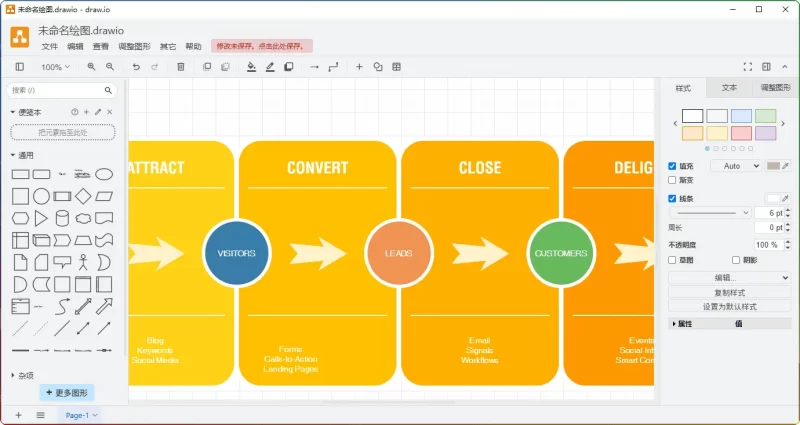
Task: Open the 文件 menu
Action: click(x=49, y=46)
